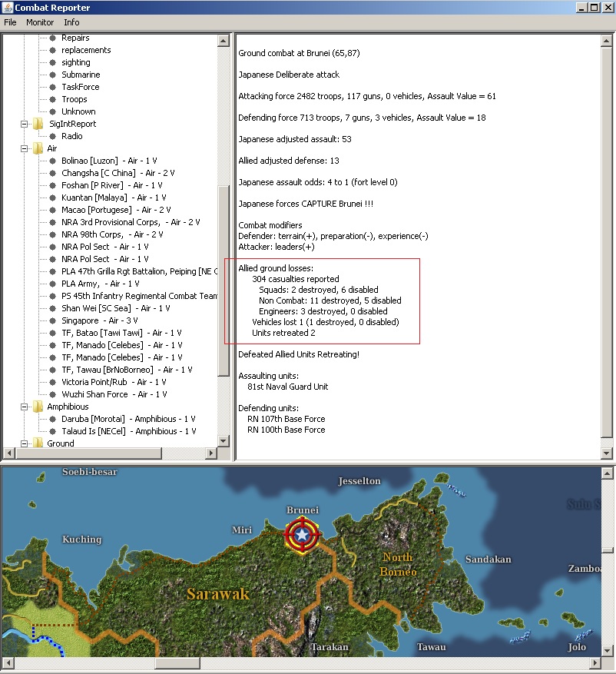This screenshot has width=616, height=674.
Task: Open TF, Batao [Tawi Tawi] report
Action: (121, 333)
